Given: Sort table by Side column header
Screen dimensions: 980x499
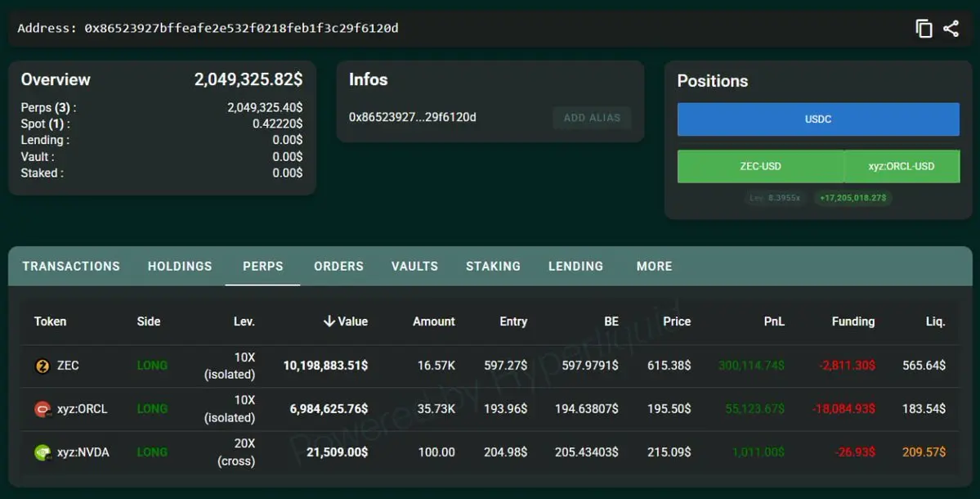Looking at the screenshot, I should pyautogui.click(x=149, y=321).
